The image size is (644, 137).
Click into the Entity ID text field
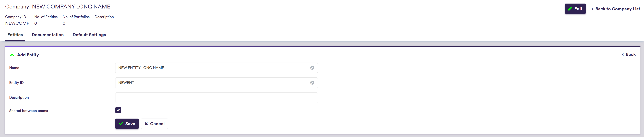(212, 83)
